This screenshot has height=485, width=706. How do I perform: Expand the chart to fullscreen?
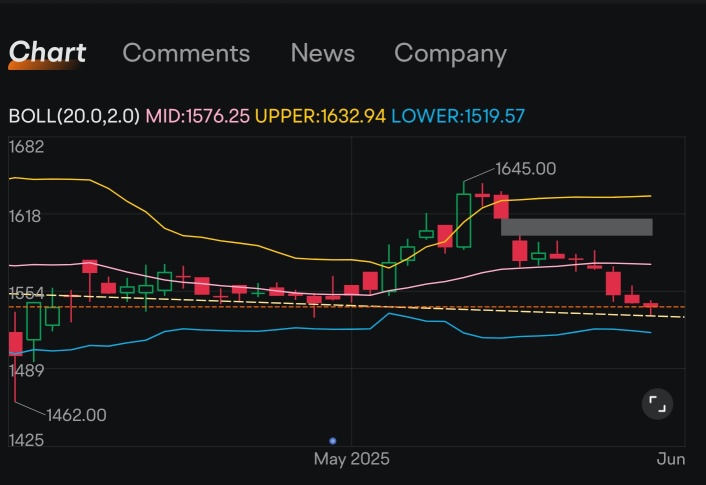pos(657,403)
